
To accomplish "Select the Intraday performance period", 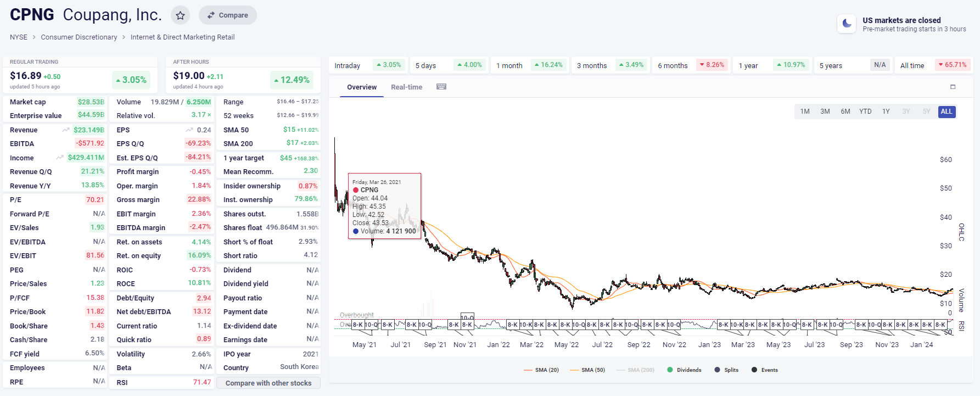I will [368, 65].
